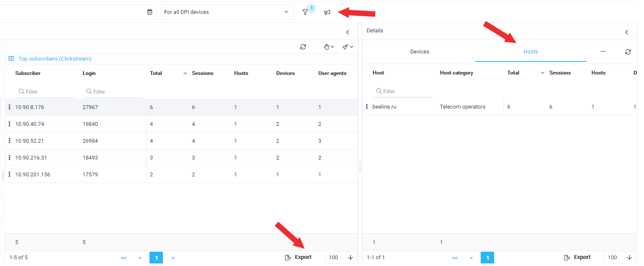Open the broom clear dropdown menu
Viewport: 644px width, 266px height.
click(348, 47)
